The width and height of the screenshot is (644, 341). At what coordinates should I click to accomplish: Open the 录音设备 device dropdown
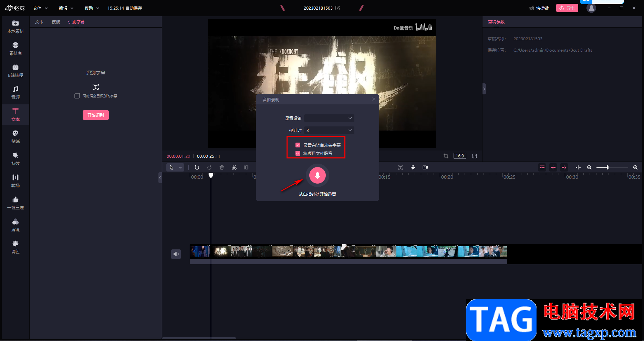[x=329, y=118]
